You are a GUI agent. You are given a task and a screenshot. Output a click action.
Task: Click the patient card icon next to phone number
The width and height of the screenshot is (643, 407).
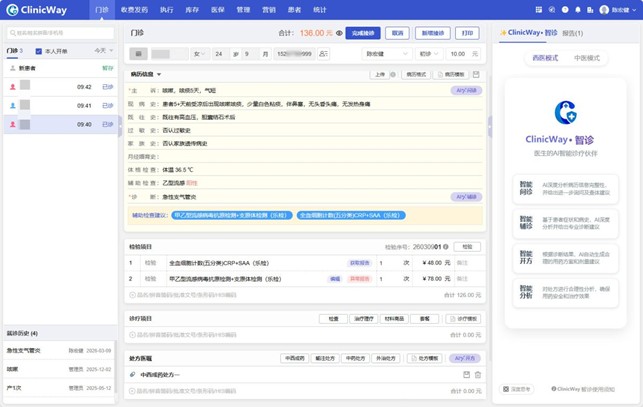(324, 54)
